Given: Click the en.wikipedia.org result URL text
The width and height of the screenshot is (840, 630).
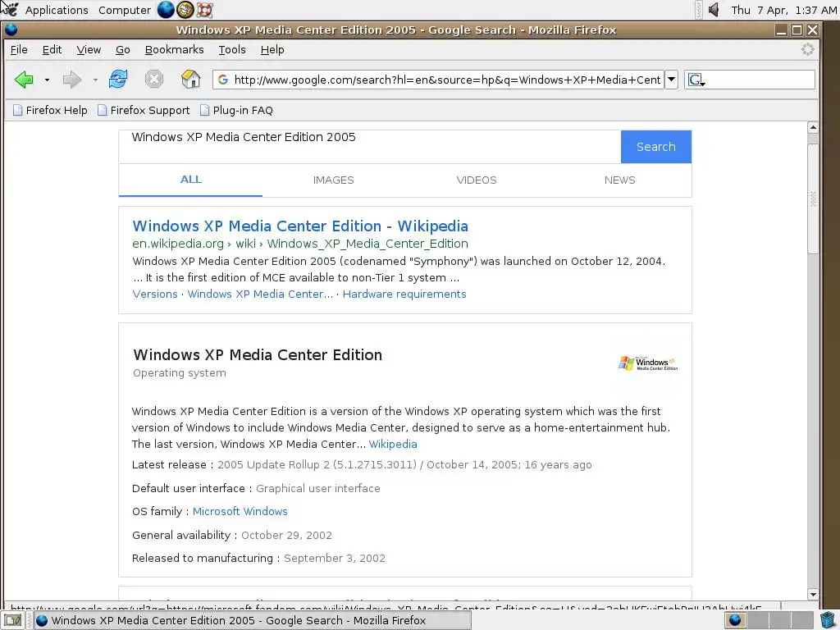Looking at the screenshot, I should click(x=300, y=244).
